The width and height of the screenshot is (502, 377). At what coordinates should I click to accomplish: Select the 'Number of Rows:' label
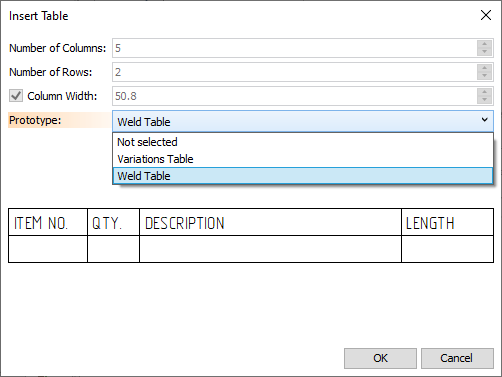click(50, 72)
